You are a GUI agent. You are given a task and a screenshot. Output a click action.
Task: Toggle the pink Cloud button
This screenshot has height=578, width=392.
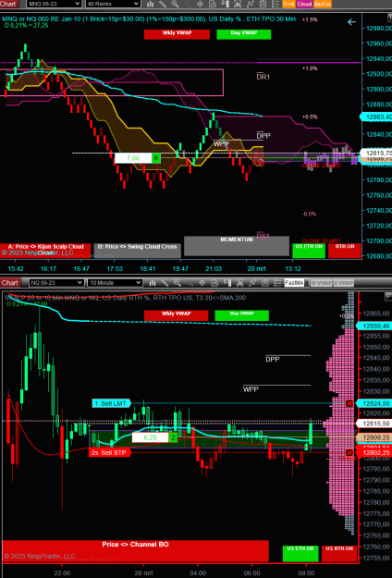[304, 4]
